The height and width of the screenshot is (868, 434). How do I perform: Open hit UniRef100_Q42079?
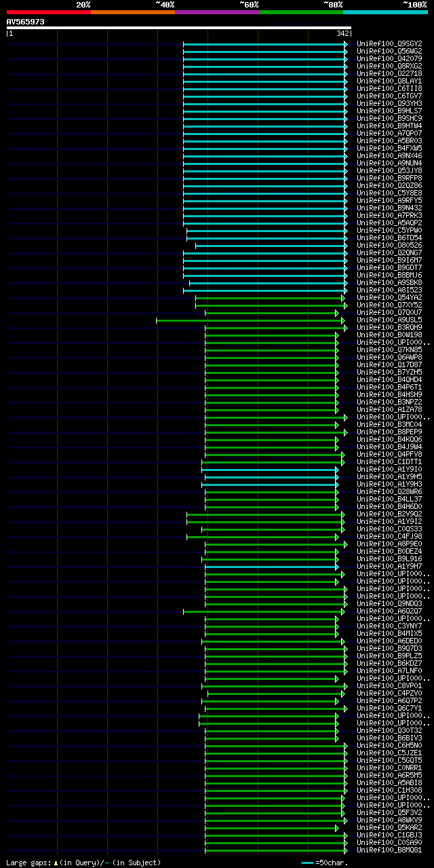coord(389,58)
